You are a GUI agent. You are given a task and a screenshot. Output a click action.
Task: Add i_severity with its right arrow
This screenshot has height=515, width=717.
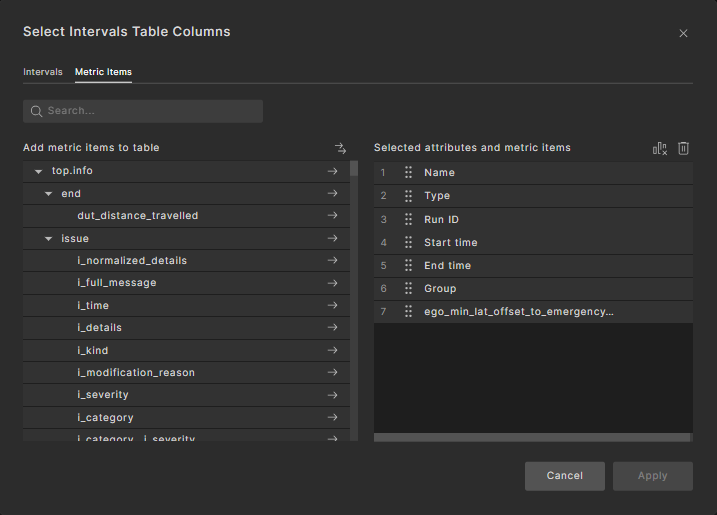pos(332,395)
